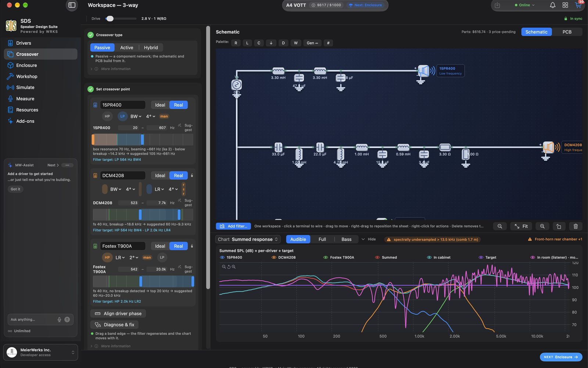Screen dimensions: 588x368
Task: Click the Add filter button
Action: (x=233, y=226)
